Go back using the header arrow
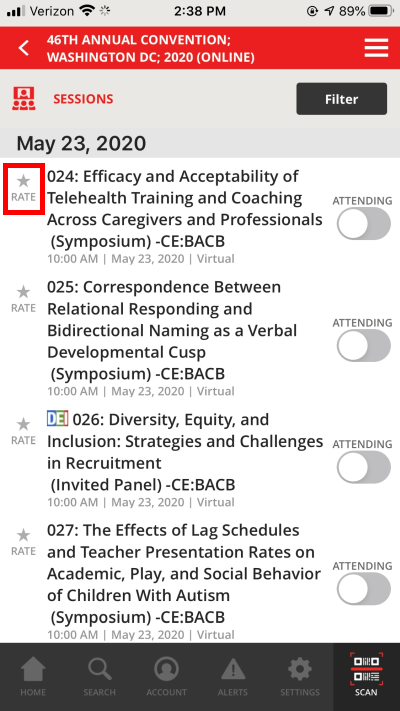 click(x=24, y=48)
